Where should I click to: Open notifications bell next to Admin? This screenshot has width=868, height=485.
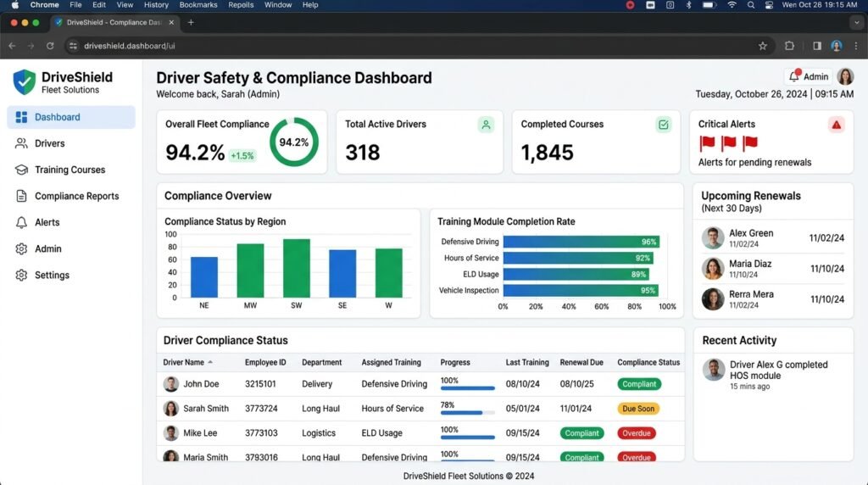click(x=794, y=76)
